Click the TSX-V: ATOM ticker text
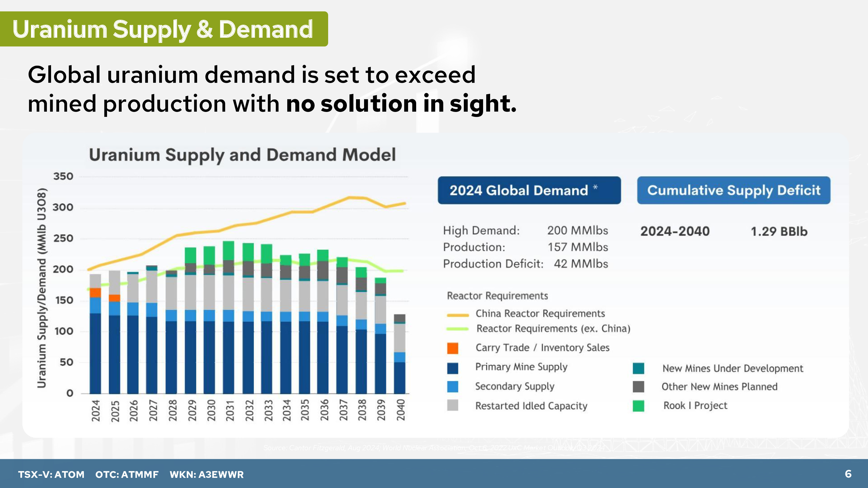 [x=51, y=474]
